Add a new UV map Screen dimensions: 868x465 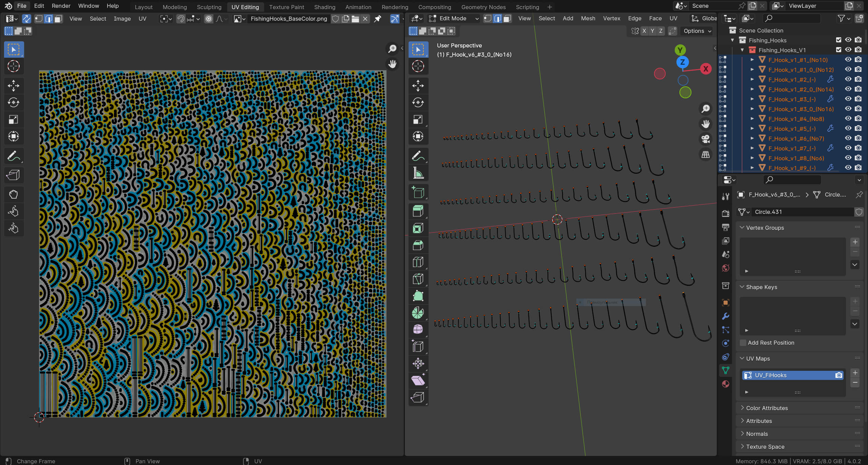click(855, 373)
